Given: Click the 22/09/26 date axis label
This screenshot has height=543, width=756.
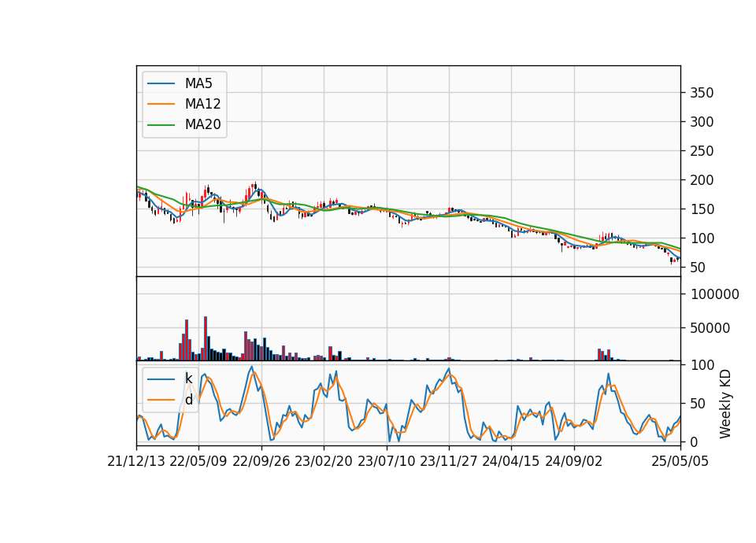Looking at the screenshot, I should pos(261,461).
